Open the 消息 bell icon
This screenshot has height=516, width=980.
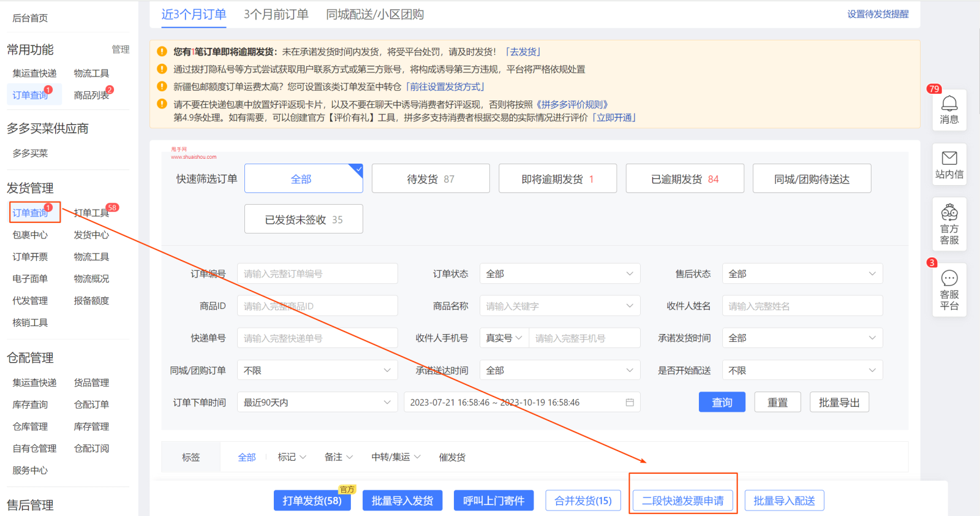(x=949, y=103)
